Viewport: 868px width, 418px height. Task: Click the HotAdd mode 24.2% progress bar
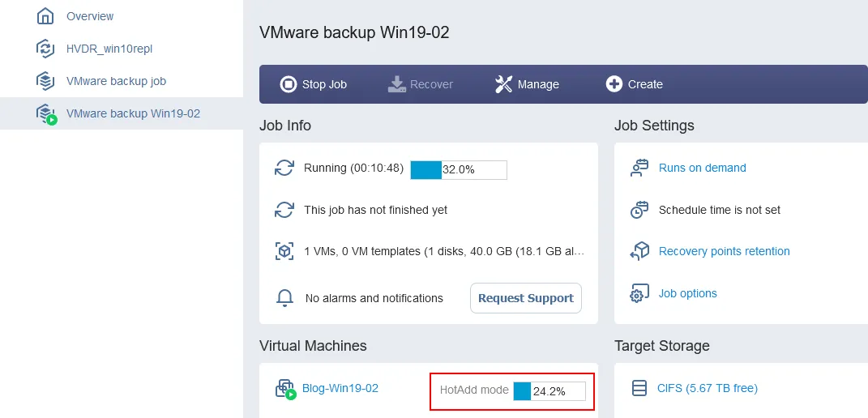click(549, 391)
